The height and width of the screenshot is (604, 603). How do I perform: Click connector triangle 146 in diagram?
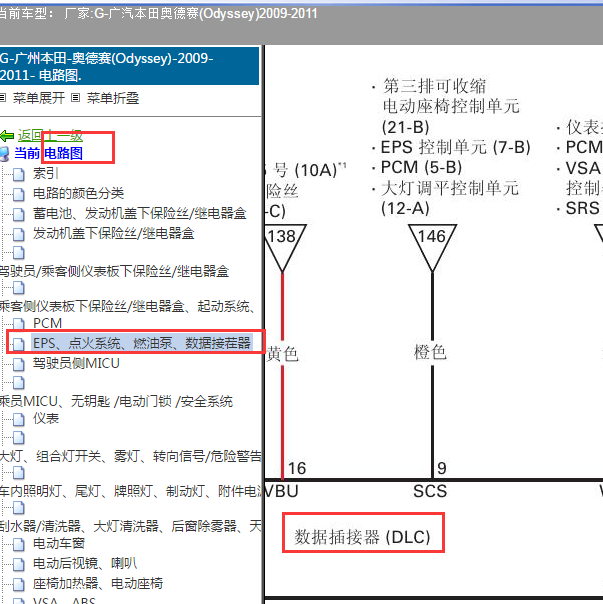(x=432, y=248)
